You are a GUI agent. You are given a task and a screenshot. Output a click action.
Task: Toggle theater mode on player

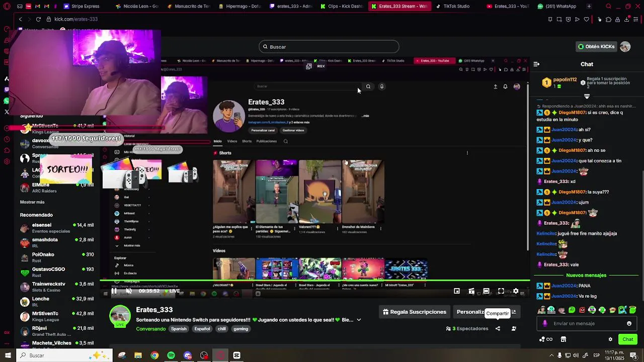[x=486, y=291]
